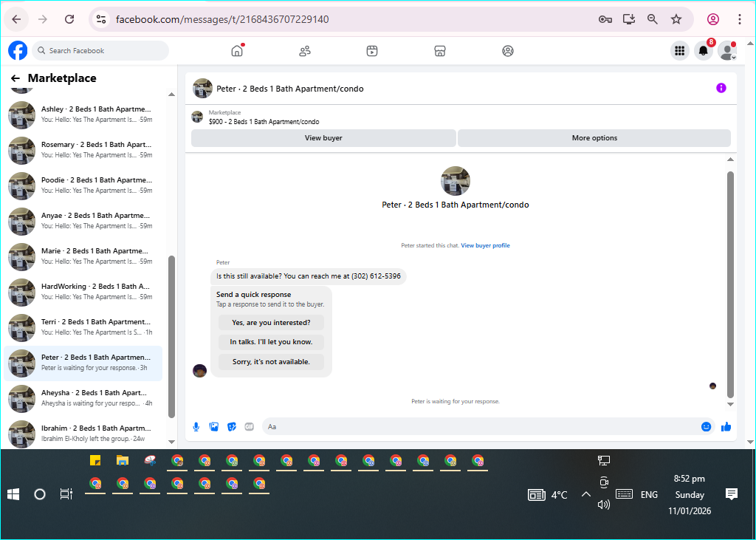Click the Search Facebook field

(x=100, y=51)
